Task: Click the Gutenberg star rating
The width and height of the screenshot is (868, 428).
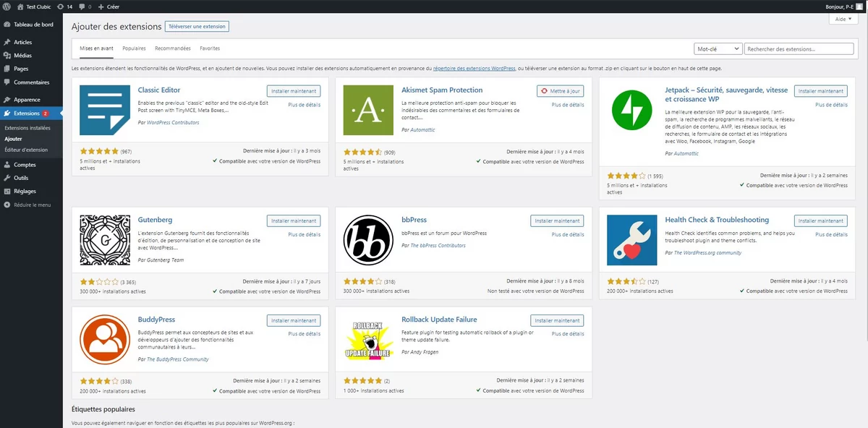Action: click(x=99, y=281)
